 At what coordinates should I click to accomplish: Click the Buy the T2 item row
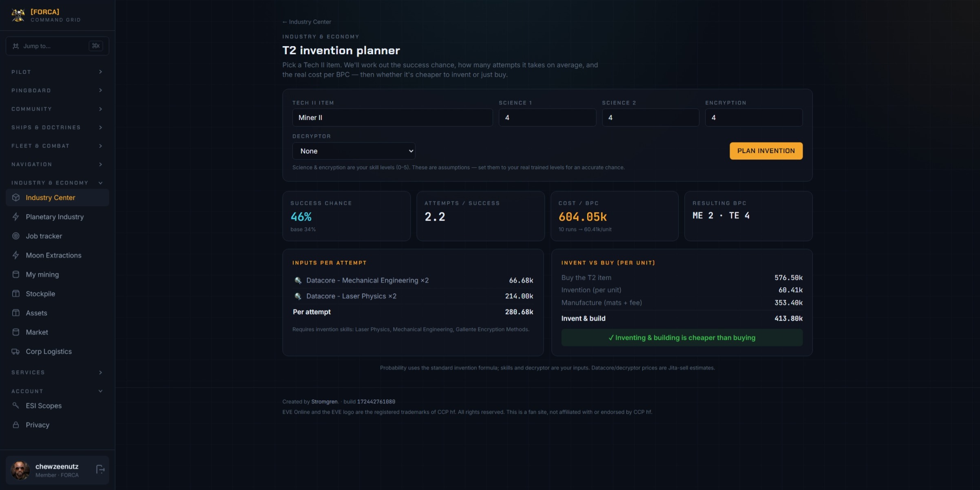click(682, 277)
